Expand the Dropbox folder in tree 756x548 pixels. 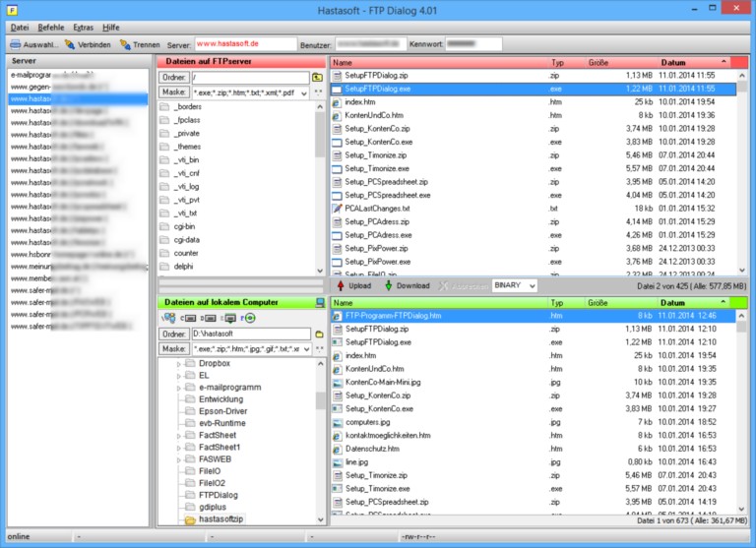tap(179, 364)
